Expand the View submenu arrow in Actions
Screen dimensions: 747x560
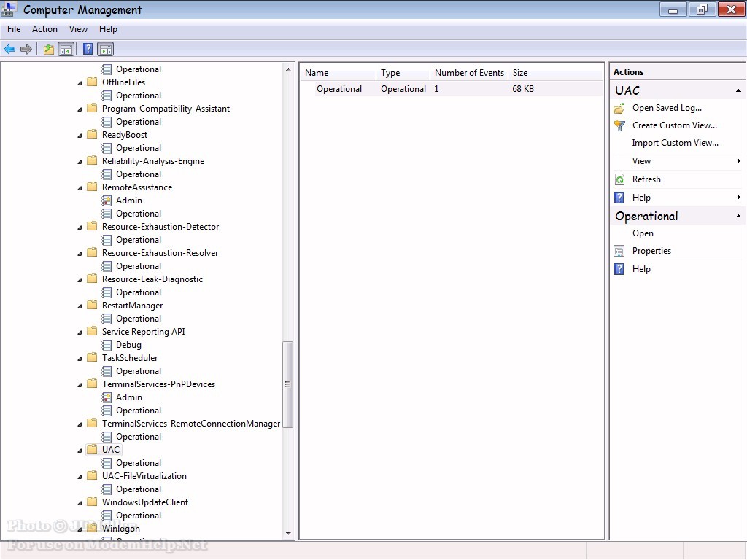click(738, 161)
